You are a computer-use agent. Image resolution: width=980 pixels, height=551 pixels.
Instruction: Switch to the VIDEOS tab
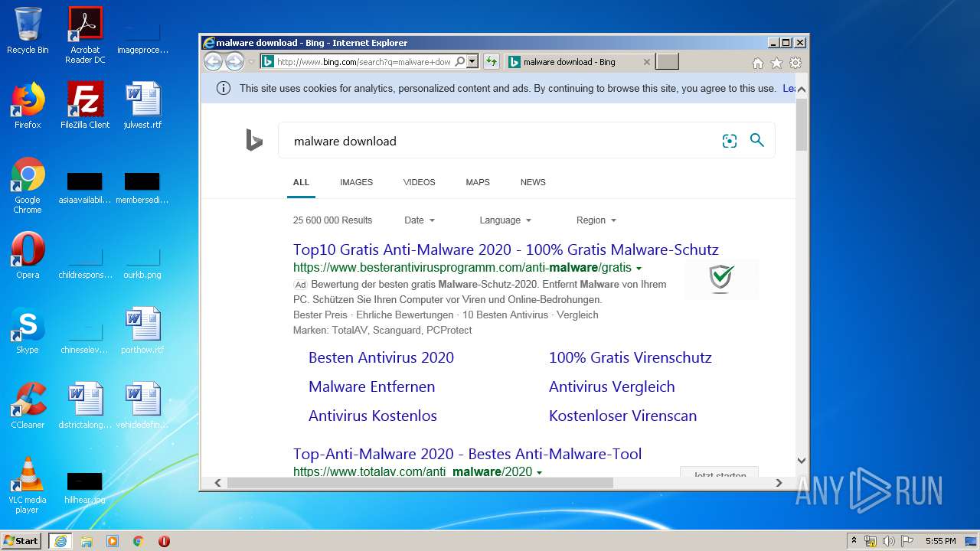[x=420, y=182]
